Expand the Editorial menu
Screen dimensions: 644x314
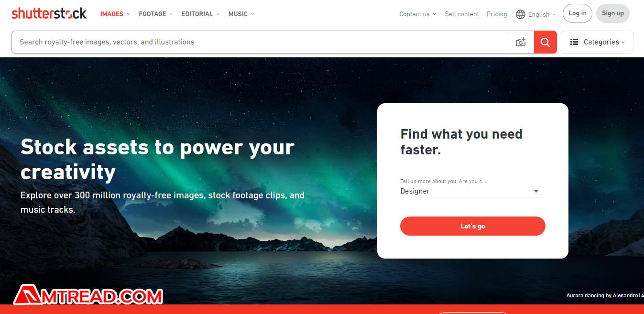pos(200,14)
